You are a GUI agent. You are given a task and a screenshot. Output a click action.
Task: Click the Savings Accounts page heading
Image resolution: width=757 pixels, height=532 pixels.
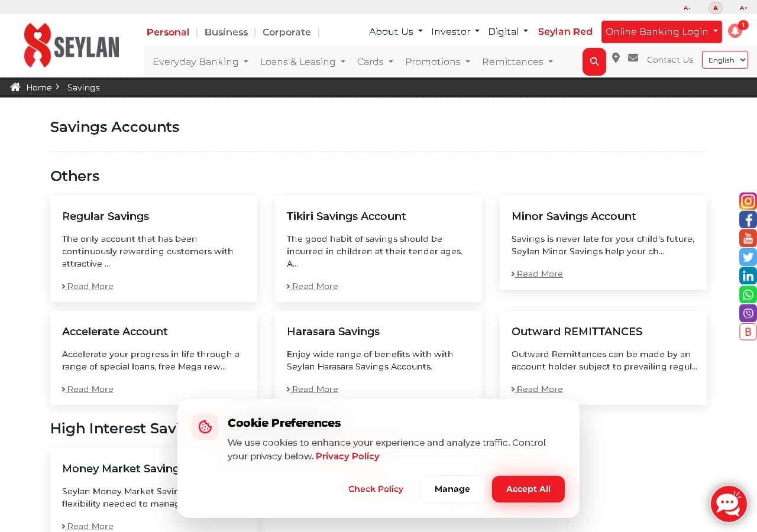click(115, 127)
